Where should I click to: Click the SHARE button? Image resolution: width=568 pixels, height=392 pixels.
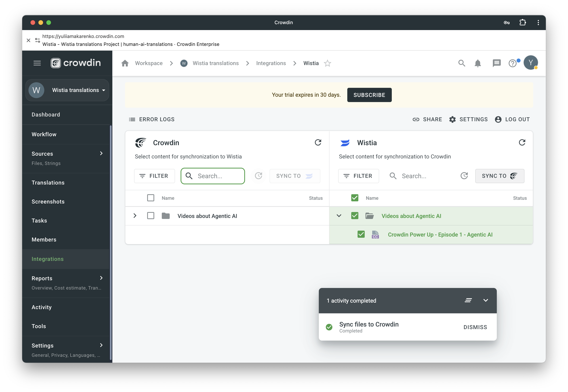tap(427, 119)
